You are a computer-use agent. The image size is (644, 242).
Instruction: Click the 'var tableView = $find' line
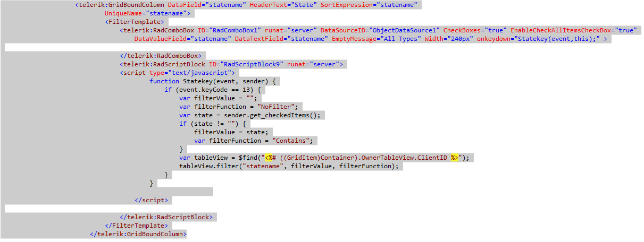[324, 158]
